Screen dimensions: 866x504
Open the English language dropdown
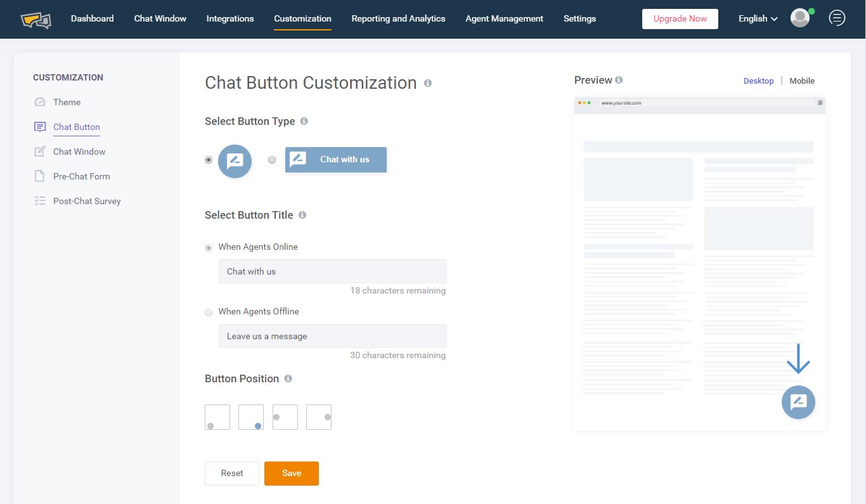coord(758,18)
